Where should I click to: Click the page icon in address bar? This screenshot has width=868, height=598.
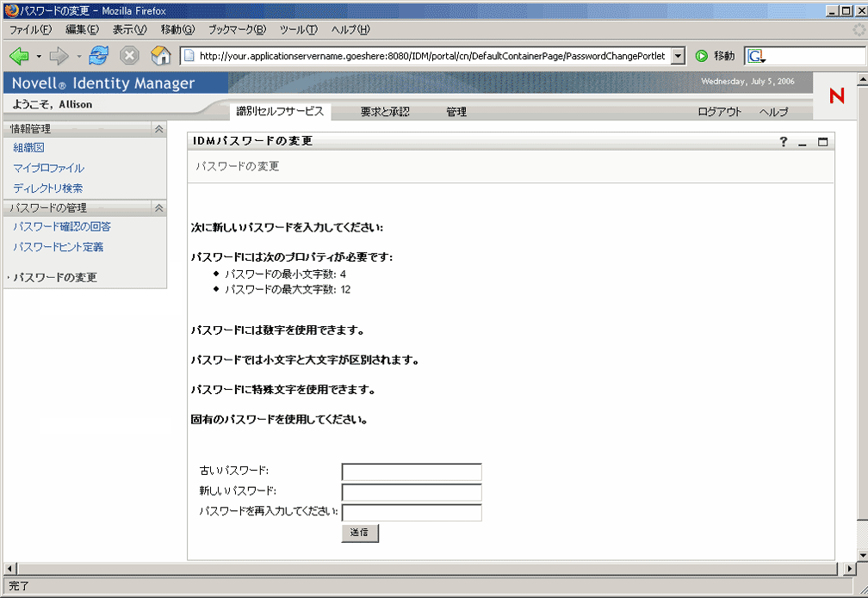click(189, 56)
